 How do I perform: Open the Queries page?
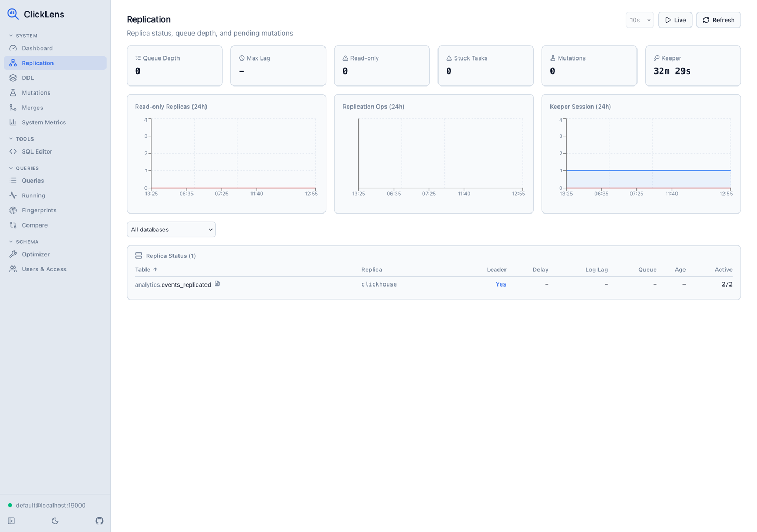coord(55,181)
